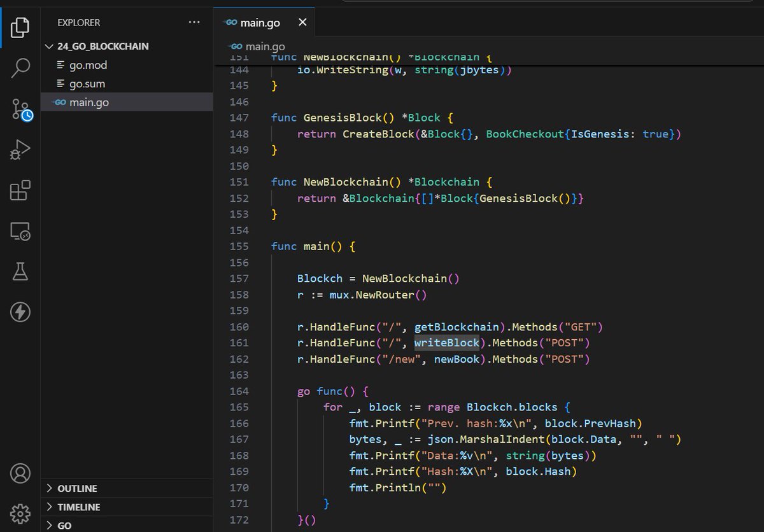The width and height of the screenshot is (764, 532).
Task: Click mux.NewRouter on line 158
Action: [372, 295]
